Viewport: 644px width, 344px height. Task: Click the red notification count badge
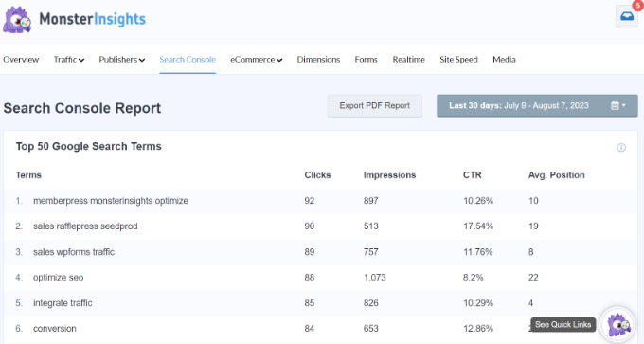point(638,5)
